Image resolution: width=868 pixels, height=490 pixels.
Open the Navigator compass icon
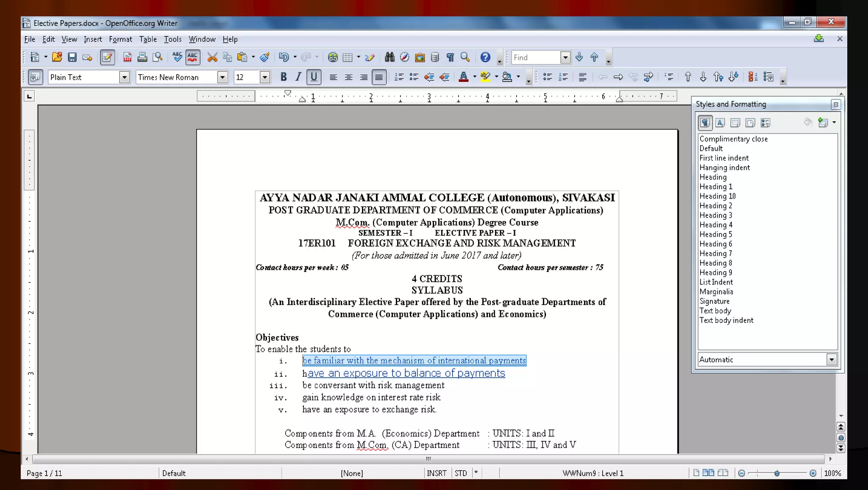(x=405, y=57)
